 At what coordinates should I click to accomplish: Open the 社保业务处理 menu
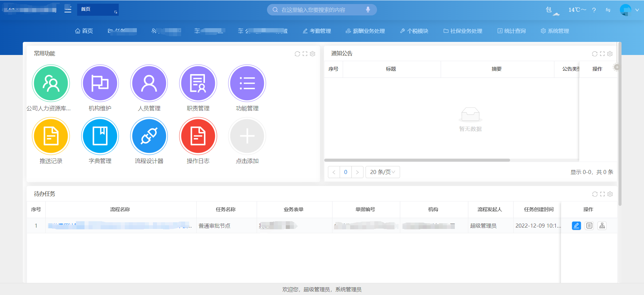[x=463, y=31]
